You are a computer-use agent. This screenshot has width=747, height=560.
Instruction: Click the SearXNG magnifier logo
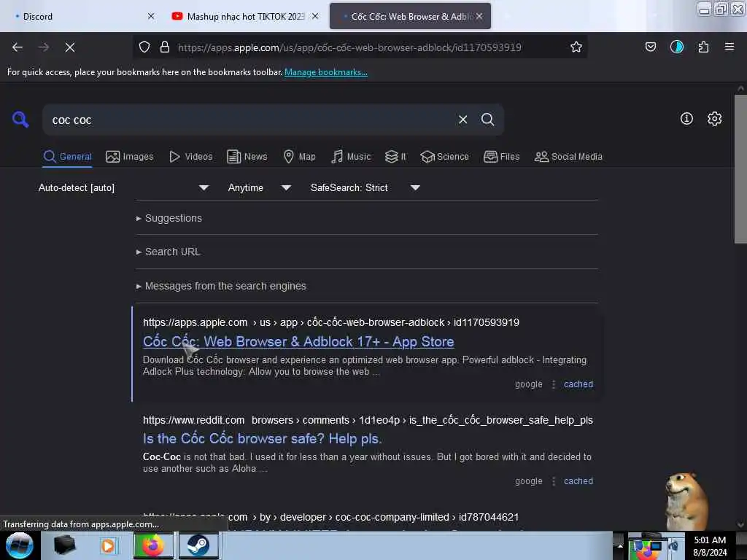[x=20, y=119]
